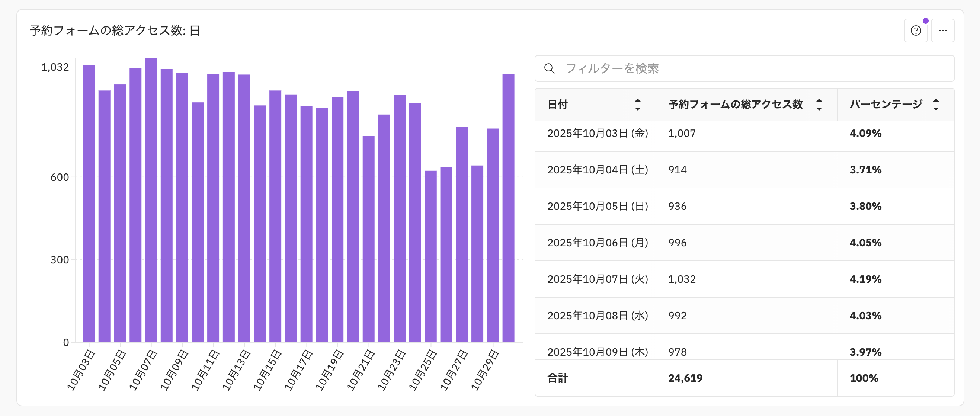Image resolution: width=980 pixels, height=416 pixels.
Task: Click the 1,007 access count cell
Action: (682, 134)
